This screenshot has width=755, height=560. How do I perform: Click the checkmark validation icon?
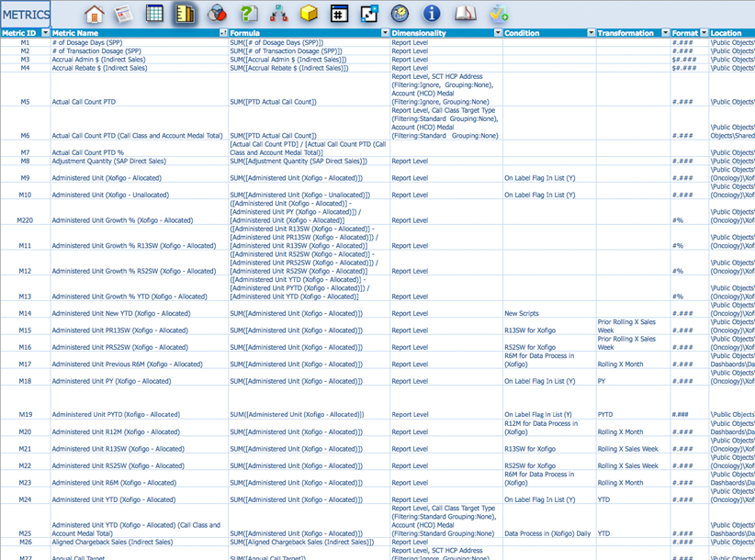coord(498,14)
